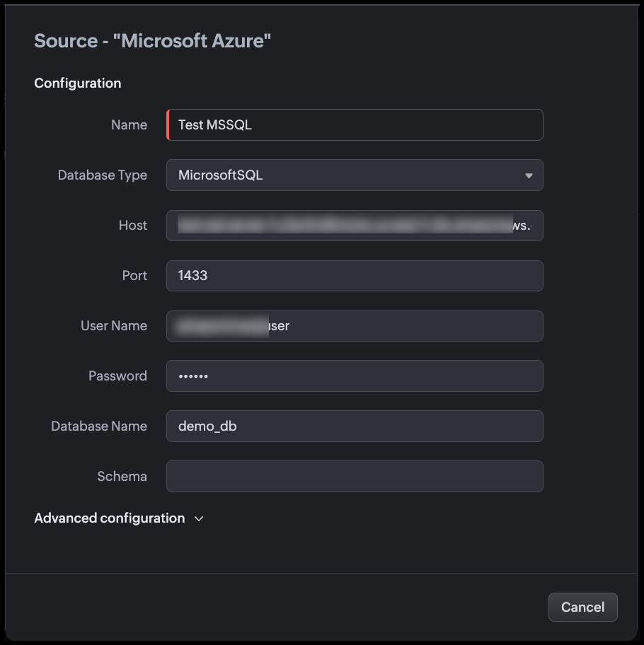Image resolution: width=644 pixels, height=645 pixels.
Task: Click the chevron beside Advanced configuration
Action: pos(199,518)
